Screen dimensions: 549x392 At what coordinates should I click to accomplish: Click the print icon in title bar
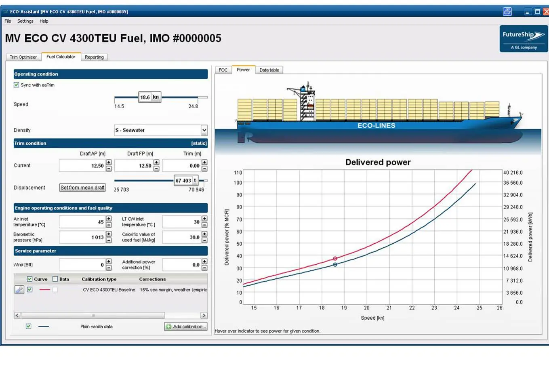[x=507, y=11]
